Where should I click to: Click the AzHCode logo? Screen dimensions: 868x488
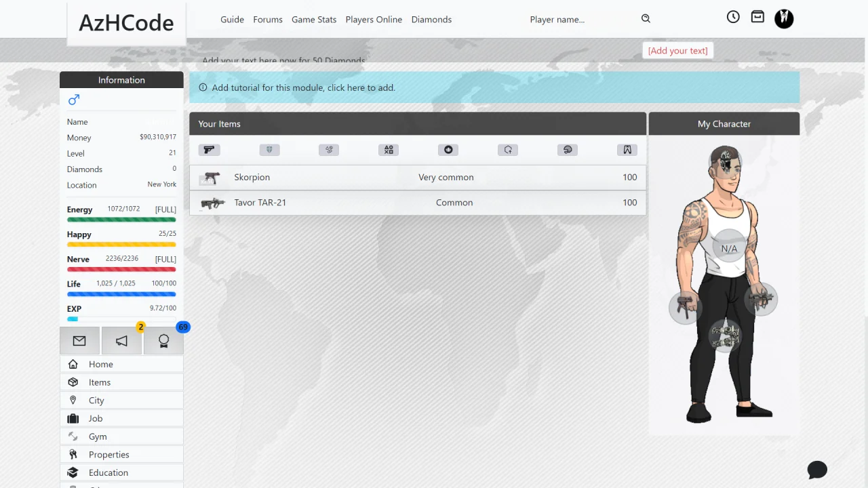pos(126,23)
